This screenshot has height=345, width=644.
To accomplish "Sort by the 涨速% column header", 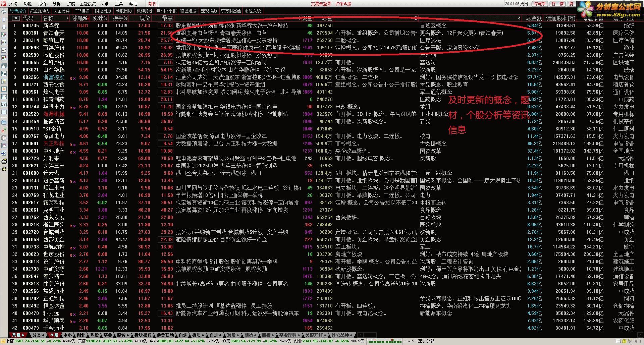I will pos(100,18).
